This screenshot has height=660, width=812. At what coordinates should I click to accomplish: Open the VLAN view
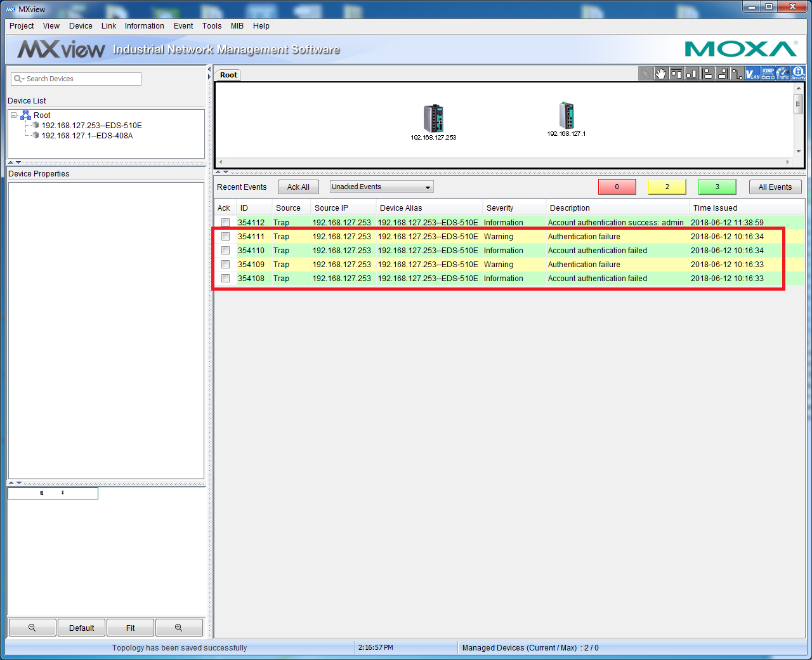tap(752, 73)
